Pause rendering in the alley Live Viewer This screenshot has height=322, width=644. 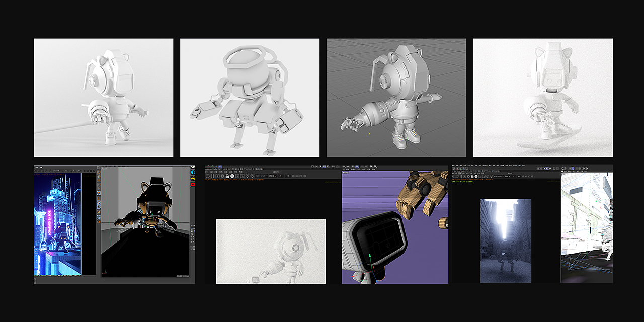click(x=461, y=176)
